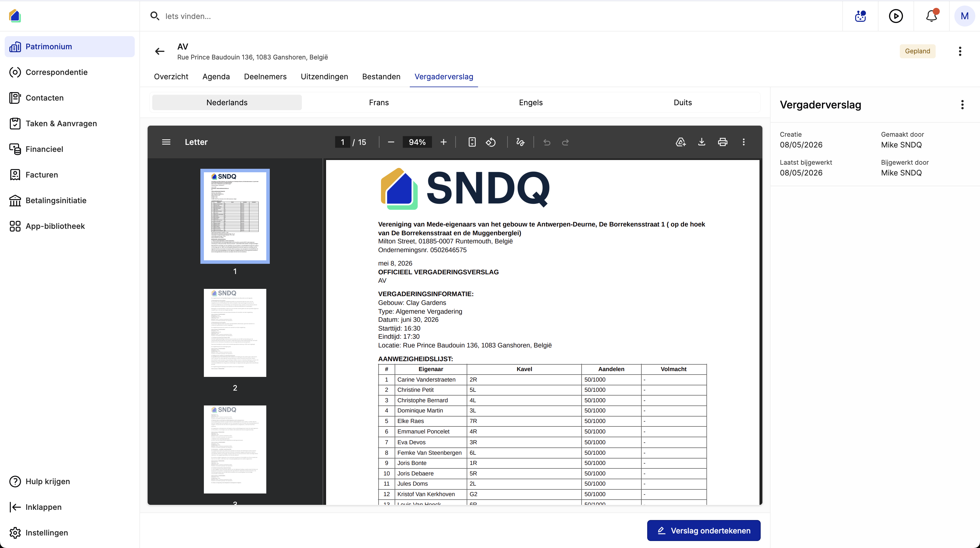Viewport: 980px width, 548px height.
Task: Click the Gepland status badge
Action: 917,51
